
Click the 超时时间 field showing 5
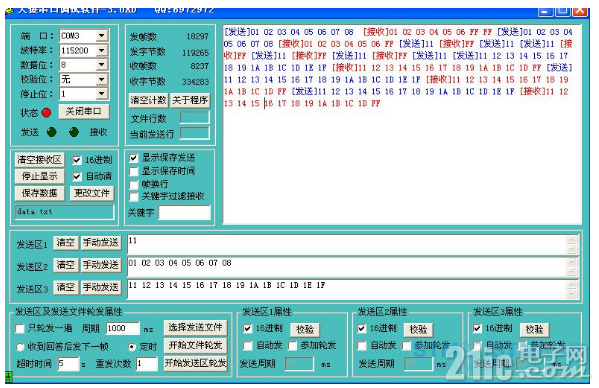coord(68,364)
